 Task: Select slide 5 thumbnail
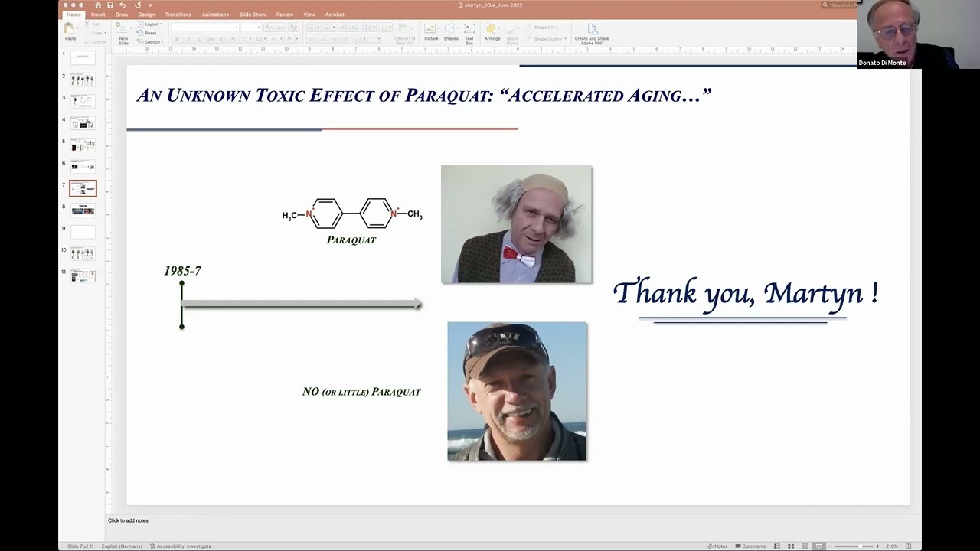pos(83,145)
